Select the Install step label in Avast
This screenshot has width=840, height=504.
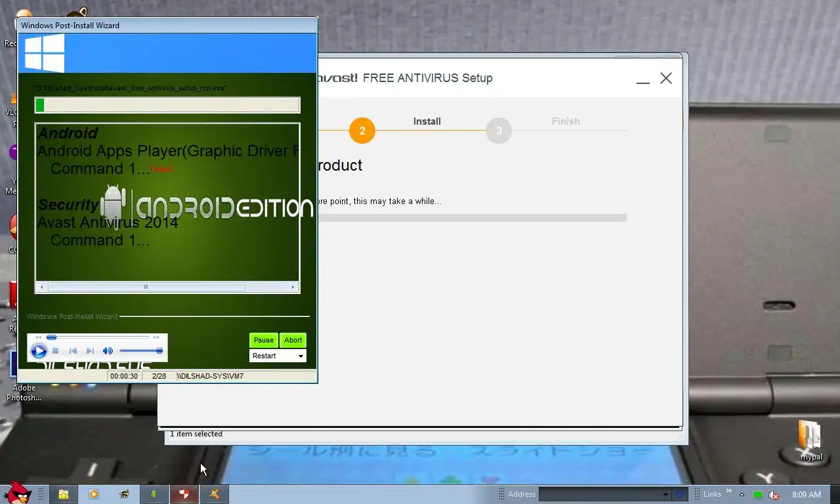click(427, 121)
